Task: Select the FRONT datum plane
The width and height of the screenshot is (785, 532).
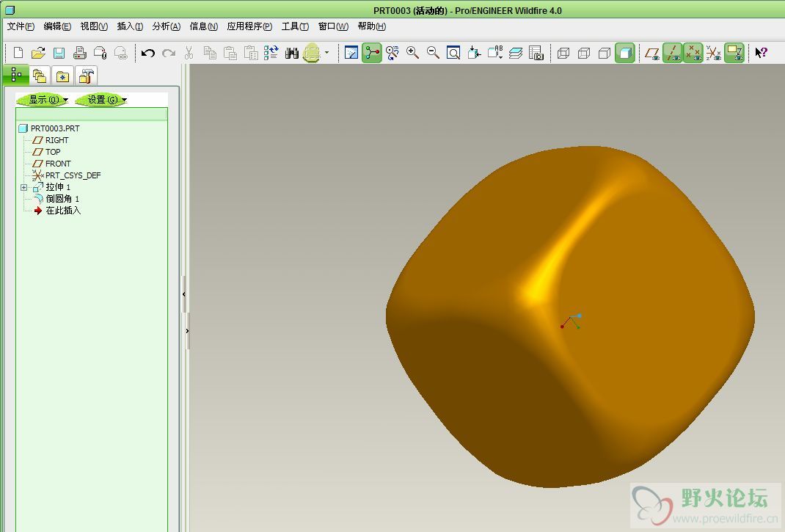Action: (51, 164)
